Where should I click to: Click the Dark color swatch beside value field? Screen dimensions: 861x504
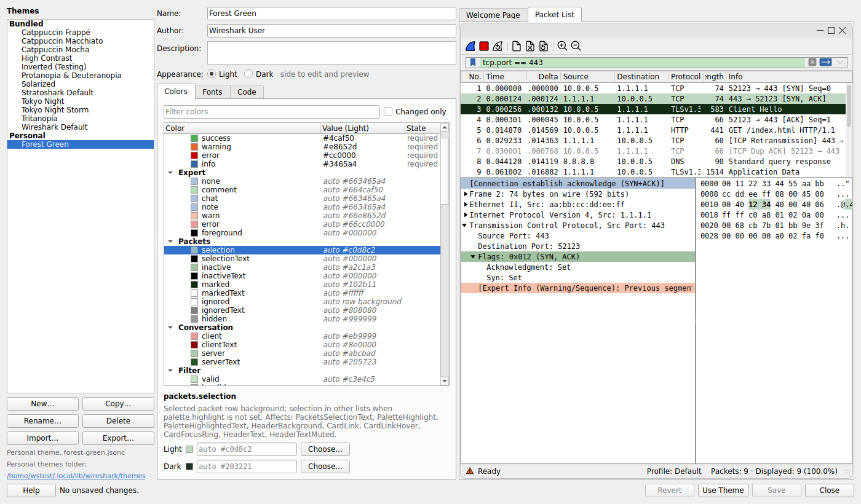coord(189,467)
